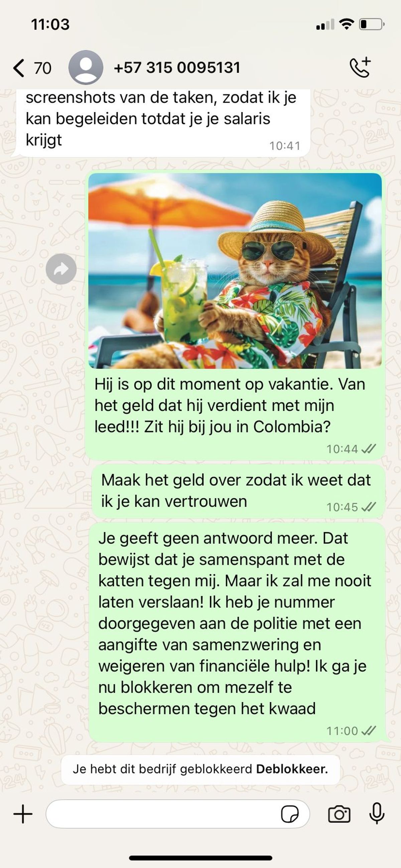
Task: Forward the cat image with arrow icon
Action: [x=61, y=269]
